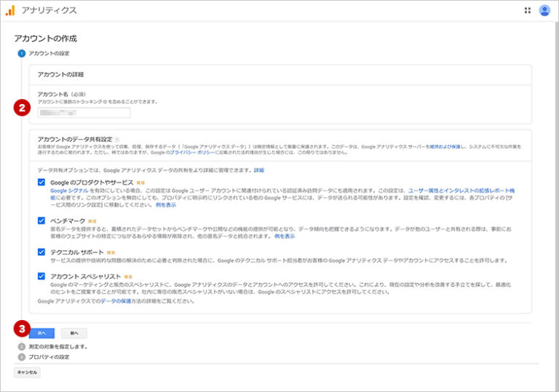This screenshot has height=392, width=559.
Task: Click the アカウントのデータ共有設定 section title
Action: click(x=75, y=140)
